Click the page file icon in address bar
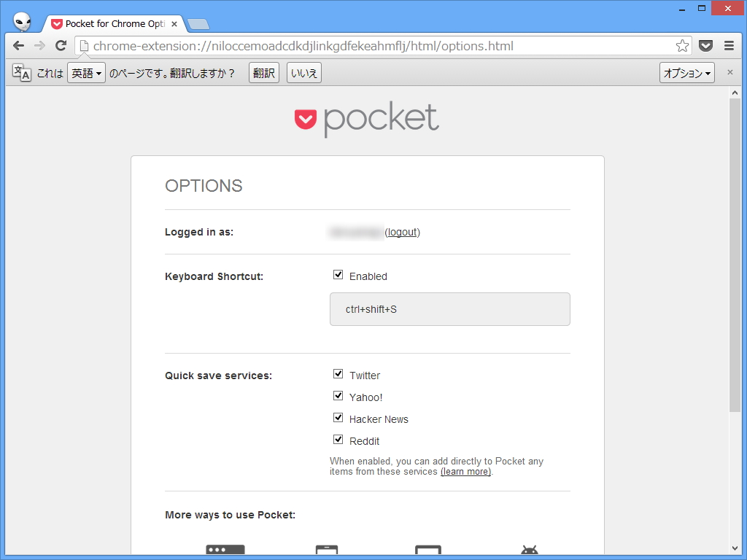This screenshot has height=560, width=747. click(84, 46)
